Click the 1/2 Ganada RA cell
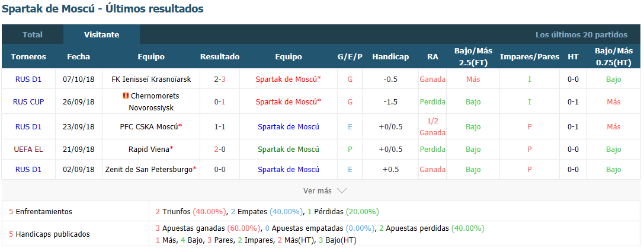The image size is (644, 248). [x=432, y=127]
